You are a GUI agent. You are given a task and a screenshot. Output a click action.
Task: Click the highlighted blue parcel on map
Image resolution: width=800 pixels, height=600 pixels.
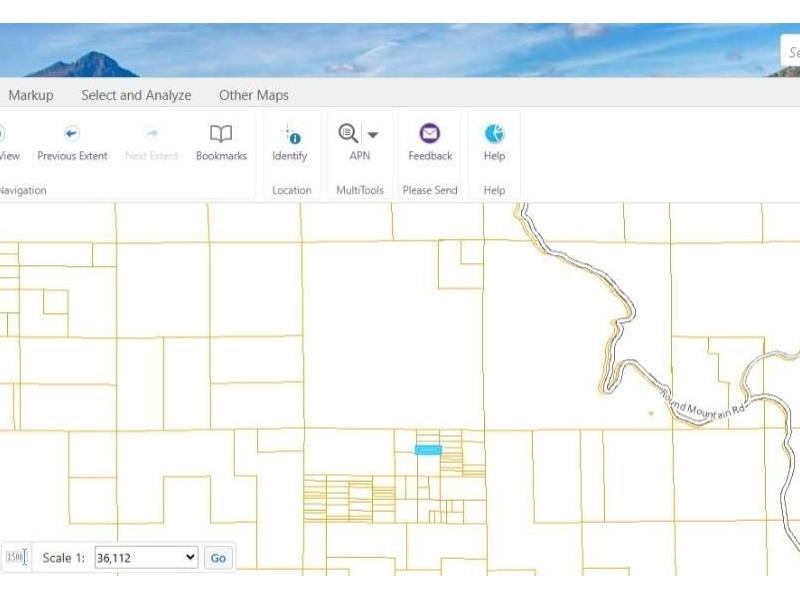pyautogui.click(x=428, y=450)
